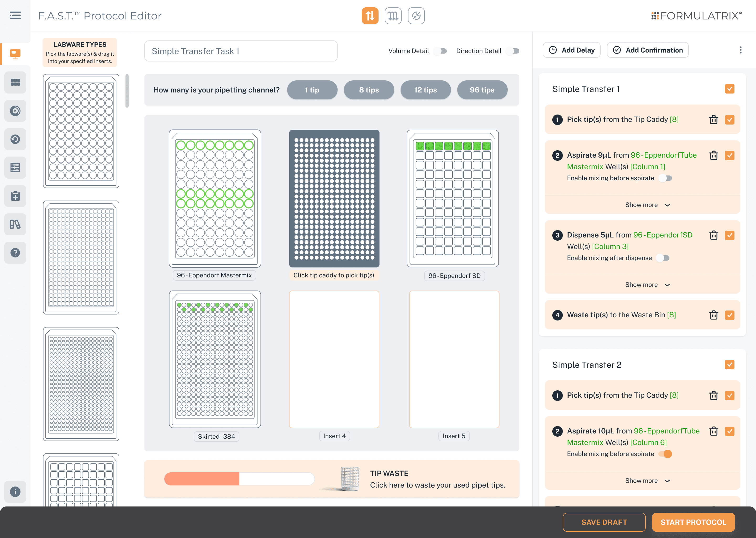The height and width of the screenshot is (538, 756).
Task: Open the grid layout sidebar icon
Action: [15, 82]
